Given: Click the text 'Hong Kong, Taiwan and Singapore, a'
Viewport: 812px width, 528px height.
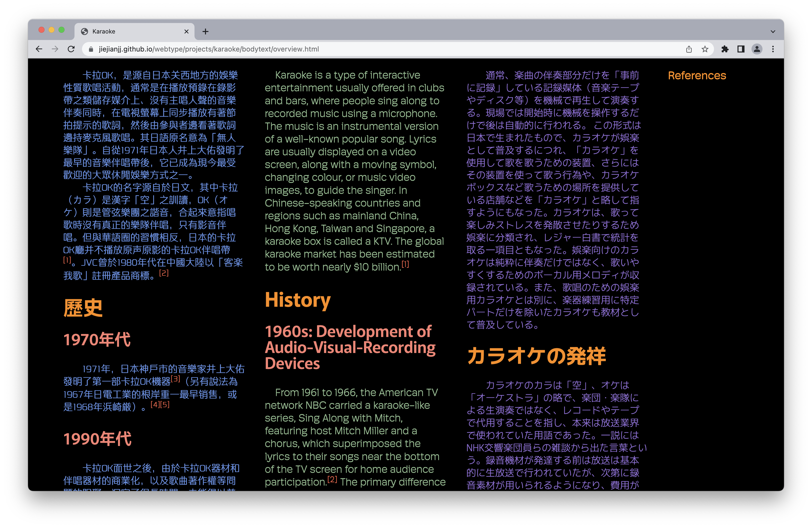Looking at the screenshot, I should pos(349,228).
